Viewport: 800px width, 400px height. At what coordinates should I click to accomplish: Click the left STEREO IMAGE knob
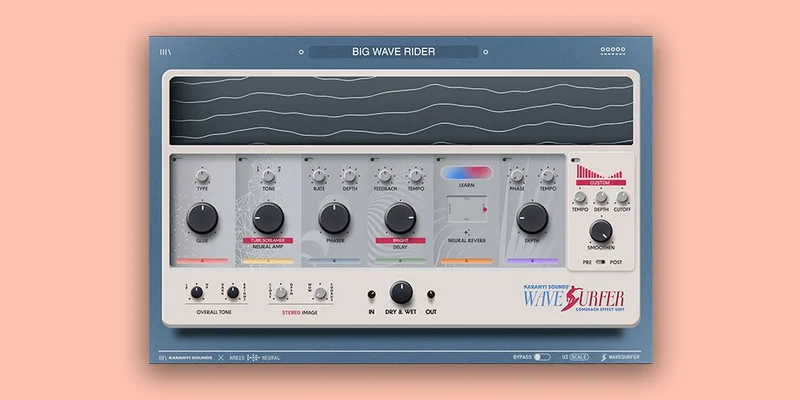[x=281, y=292]
